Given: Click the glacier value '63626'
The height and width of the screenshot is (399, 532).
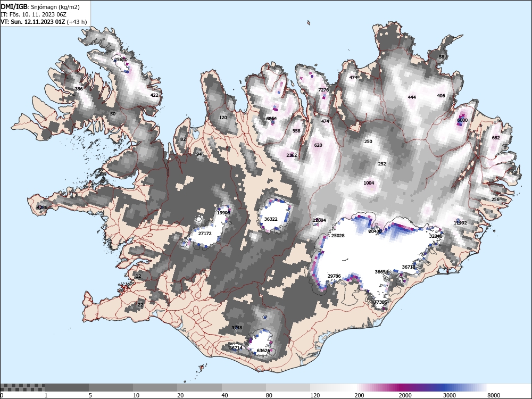Looking at the screenshot, I should (x=263, y=351).
